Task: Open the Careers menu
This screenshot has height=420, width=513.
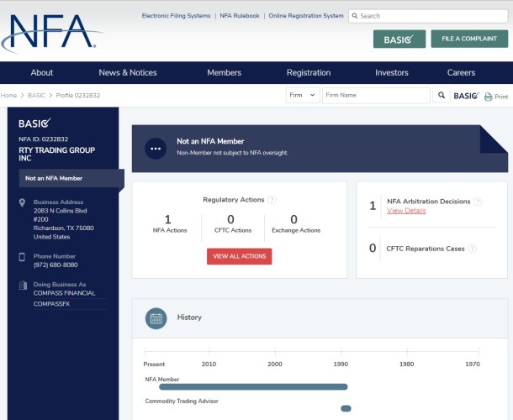Action: pos(461,72)
